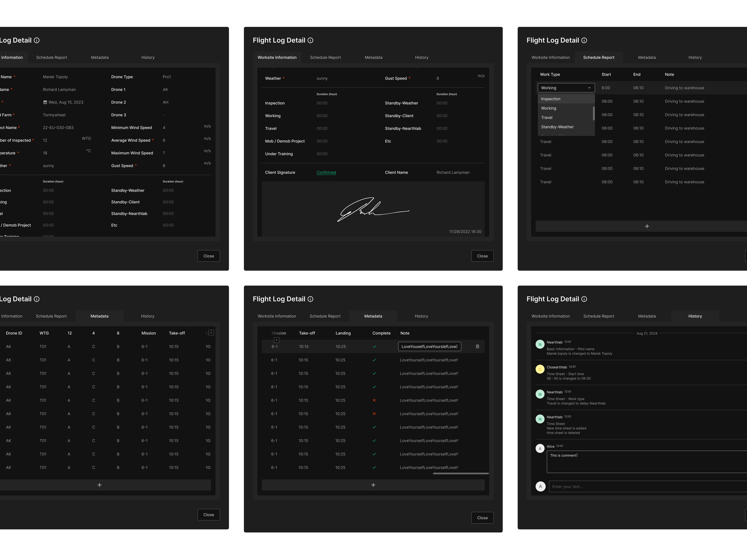Click Alice's avatar next to her comment

point(540,448)
